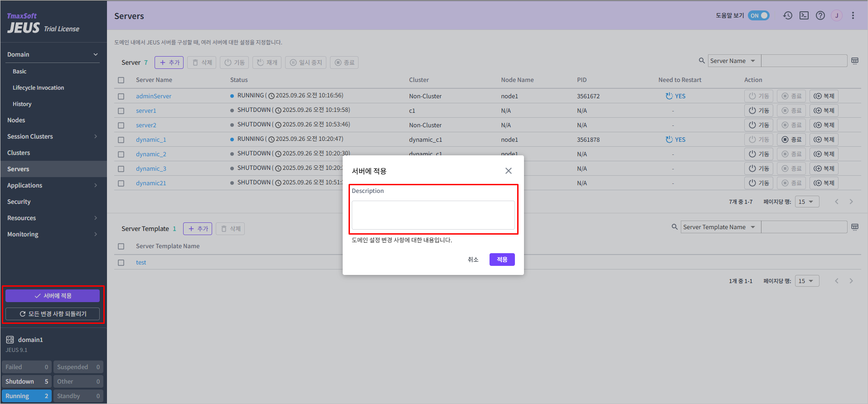Open the Server Name search filter dropdown
The height and width of the screenshot is (404, 868).
point(734,61)
